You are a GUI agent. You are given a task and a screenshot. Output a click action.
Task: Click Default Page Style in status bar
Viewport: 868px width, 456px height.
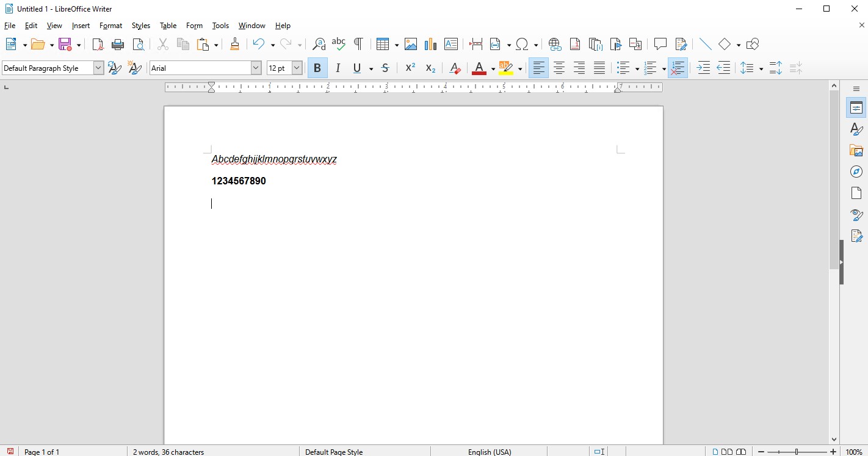point(334,452)
